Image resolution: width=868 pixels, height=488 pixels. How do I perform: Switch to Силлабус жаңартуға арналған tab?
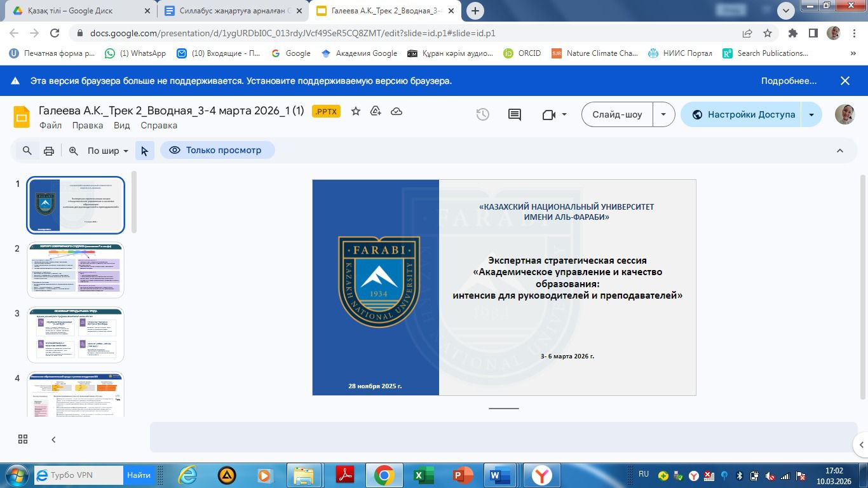233,11
